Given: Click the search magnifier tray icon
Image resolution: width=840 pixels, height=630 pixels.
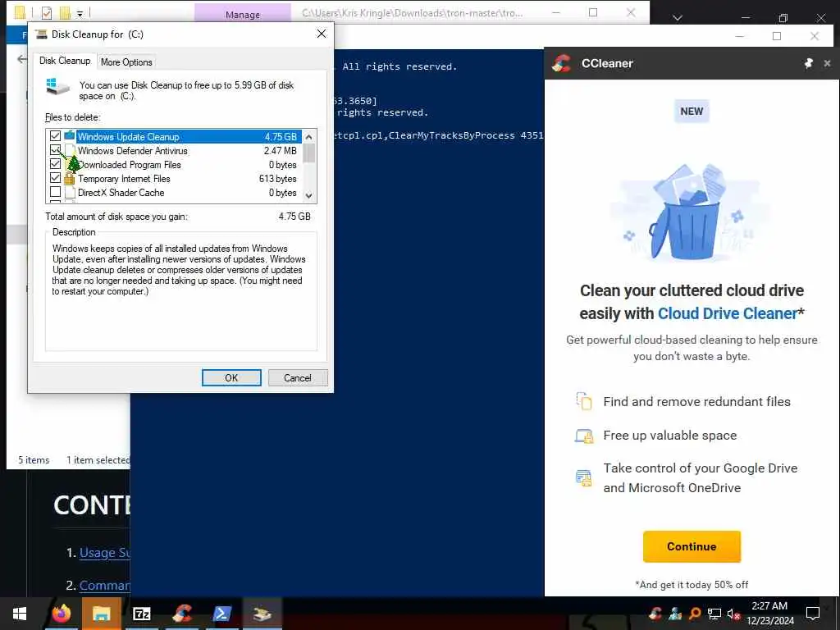Looking at the screenshot, I should (694, 614).
